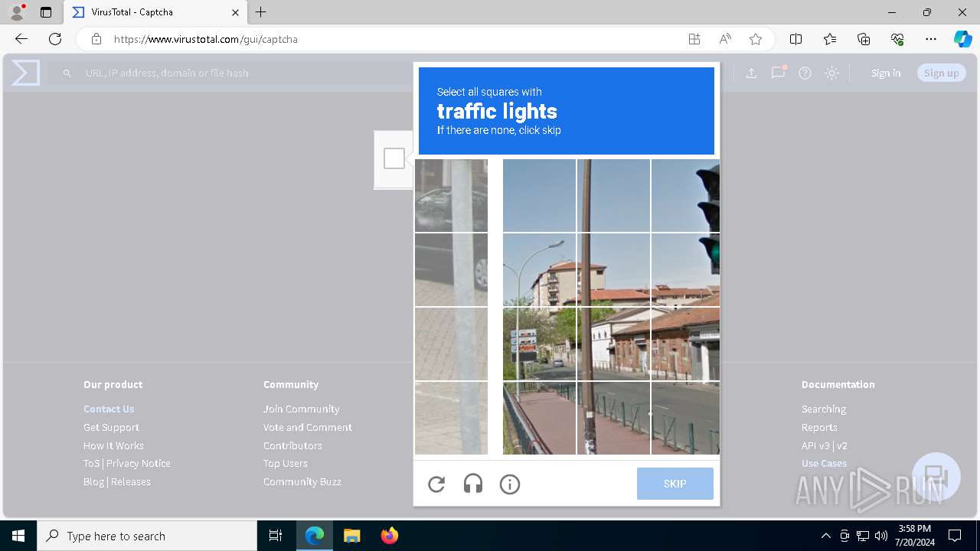Open the Get Support link
The height and width of the screenshot is (551, 980).
[111, 427]
